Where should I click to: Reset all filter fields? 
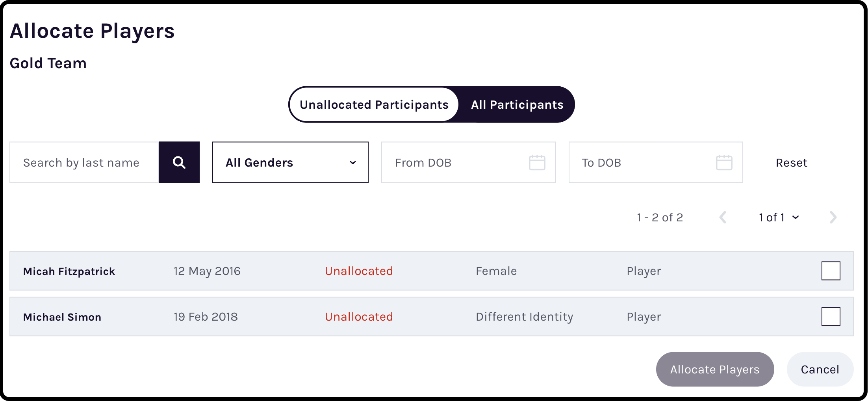point(791,162)
